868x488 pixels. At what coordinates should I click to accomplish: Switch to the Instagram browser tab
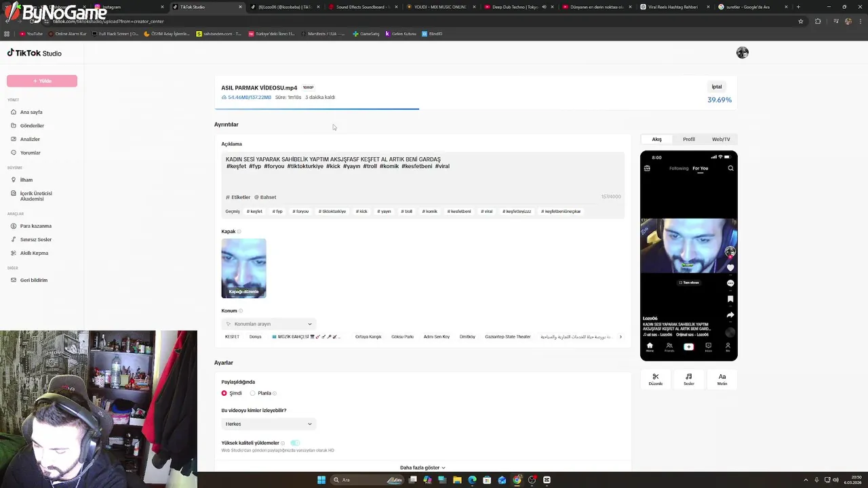[x=129, y=7]
